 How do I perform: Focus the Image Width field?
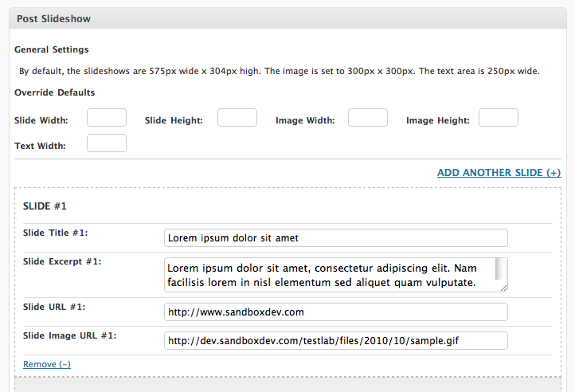[x=368, y=117]
